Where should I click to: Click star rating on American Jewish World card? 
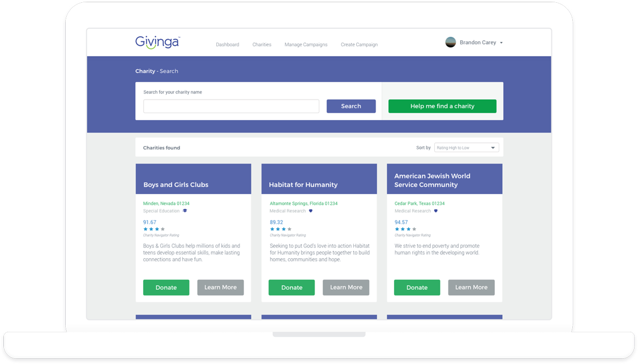coord(406,229)
